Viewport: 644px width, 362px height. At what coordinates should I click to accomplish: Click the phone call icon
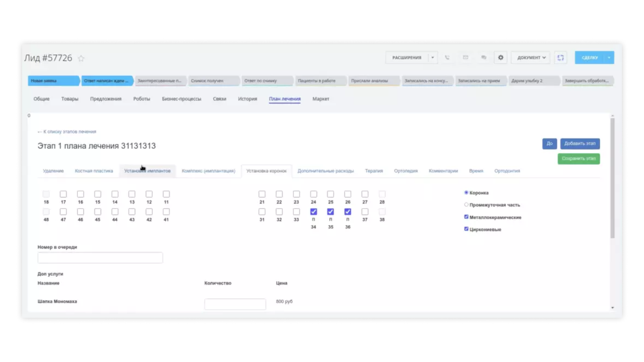(x=447, y=58)
